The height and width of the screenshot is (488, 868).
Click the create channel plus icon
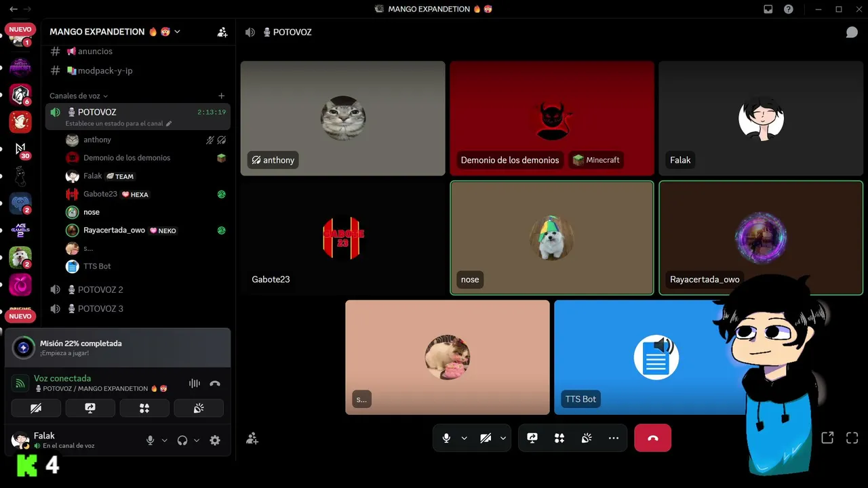pyautogui.click(x=221, y=96)
